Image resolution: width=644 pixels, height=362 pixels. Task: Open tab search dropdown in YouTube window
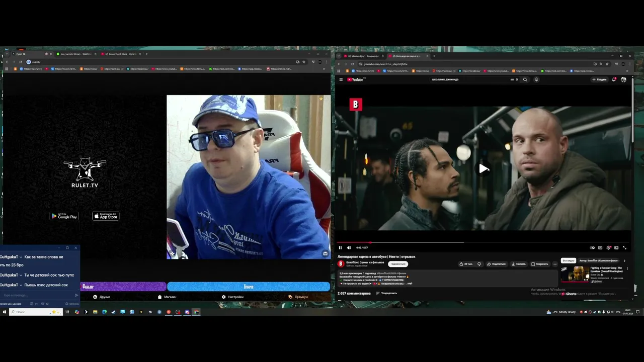pos(338,56)
